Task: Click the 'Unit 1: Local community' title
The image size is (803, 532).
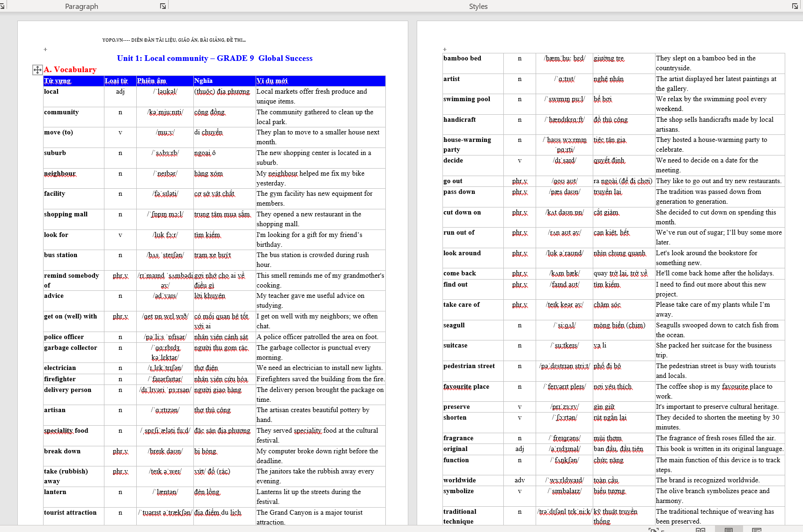Action: point(162,58)
